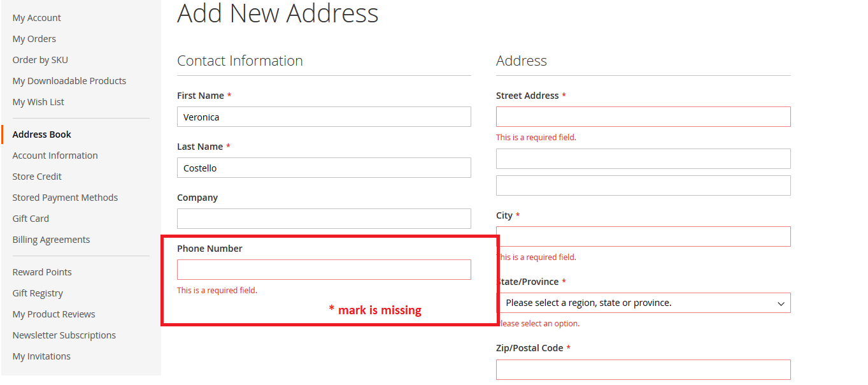Open Account Information settings
This screenshot has width=868, height=385.
tap(55, 155)
